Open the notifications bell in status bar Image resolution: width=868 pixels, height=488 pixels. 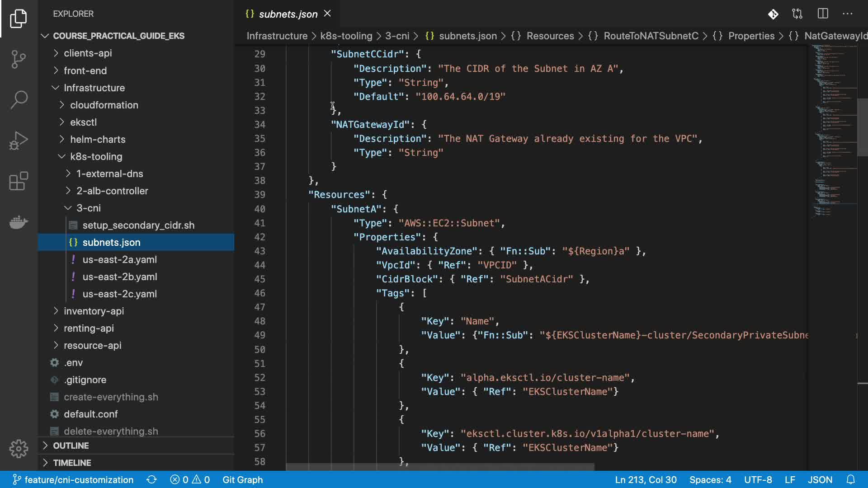(x=850, y=479)
